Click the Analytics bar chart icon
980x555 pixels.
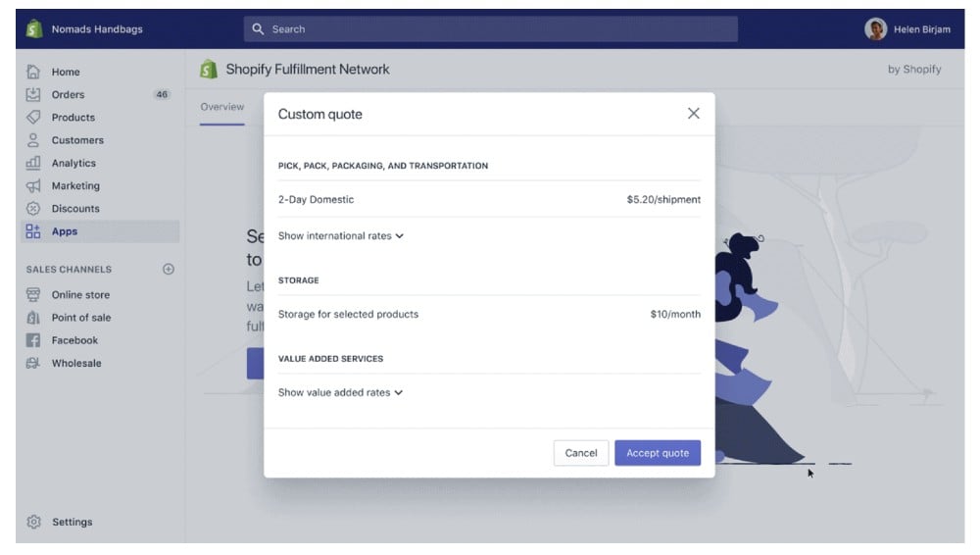[x=33, y=163]
